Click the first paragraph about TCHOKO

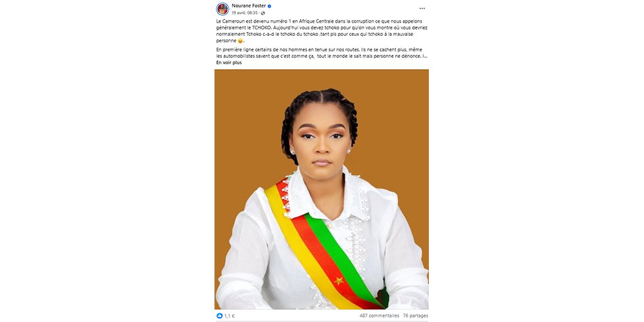319,31
